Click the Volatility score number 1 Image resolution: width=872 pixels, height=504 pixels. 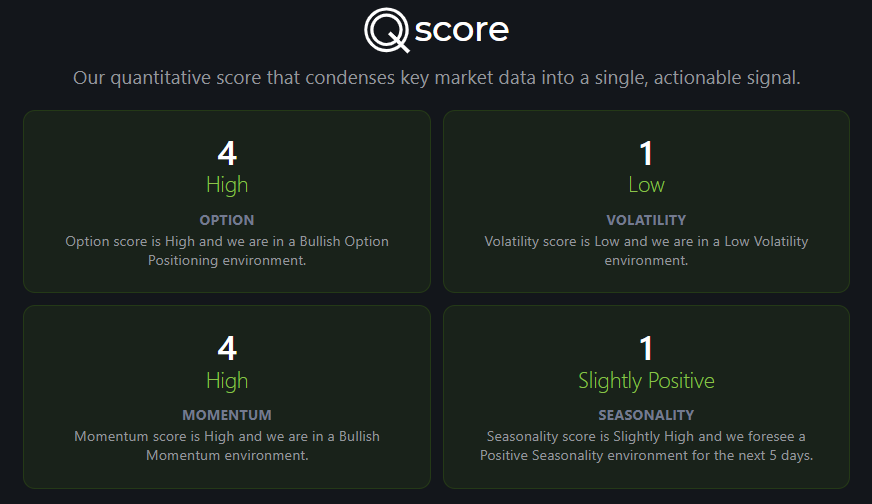point(646,153)
